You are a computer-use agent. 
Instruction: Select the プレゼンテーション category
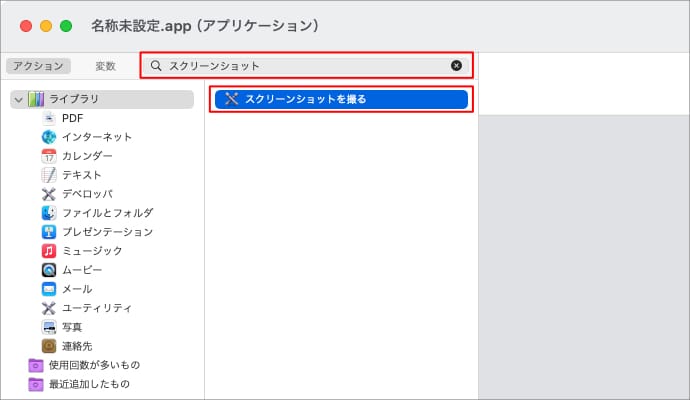tap(107, 232)
